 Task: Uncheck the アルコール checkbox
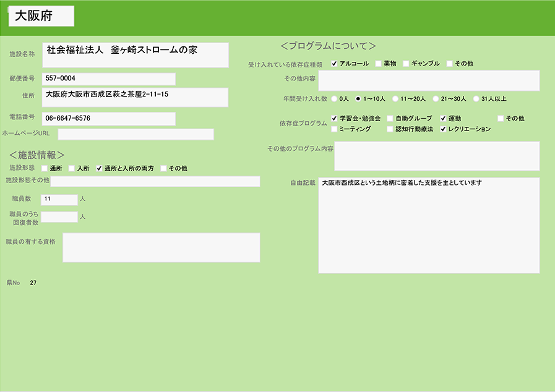click(335, 64)
